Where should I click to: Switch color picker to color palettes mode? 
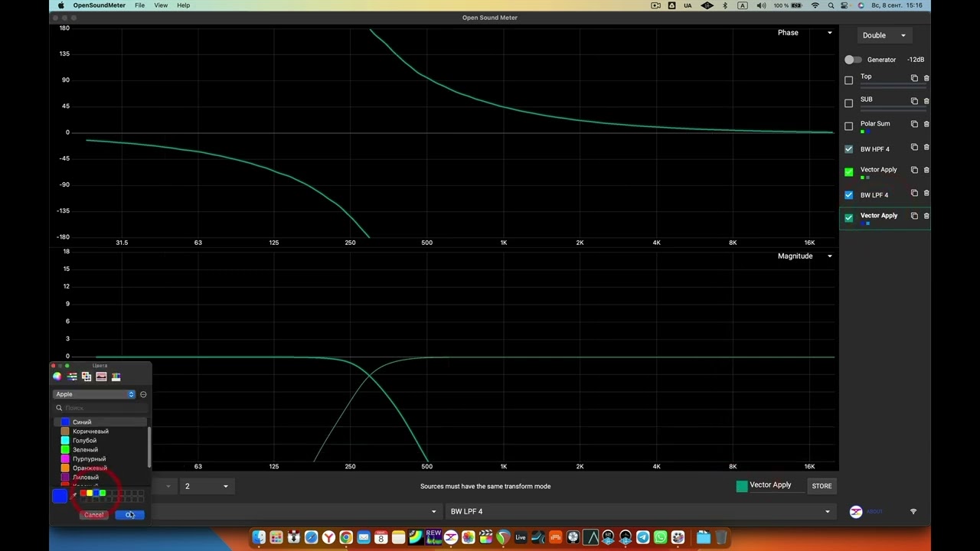point(87,377)
